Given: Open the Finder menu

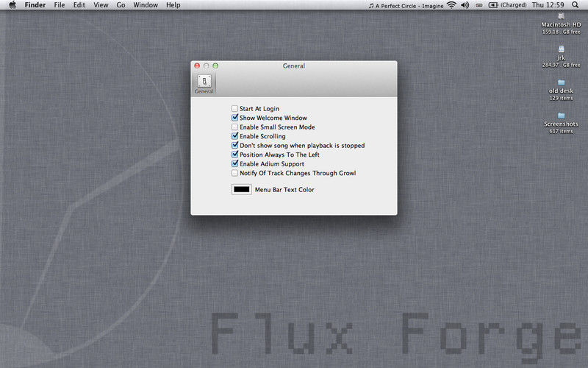Looking at the screenshot, I should click(x=35, y=5).
